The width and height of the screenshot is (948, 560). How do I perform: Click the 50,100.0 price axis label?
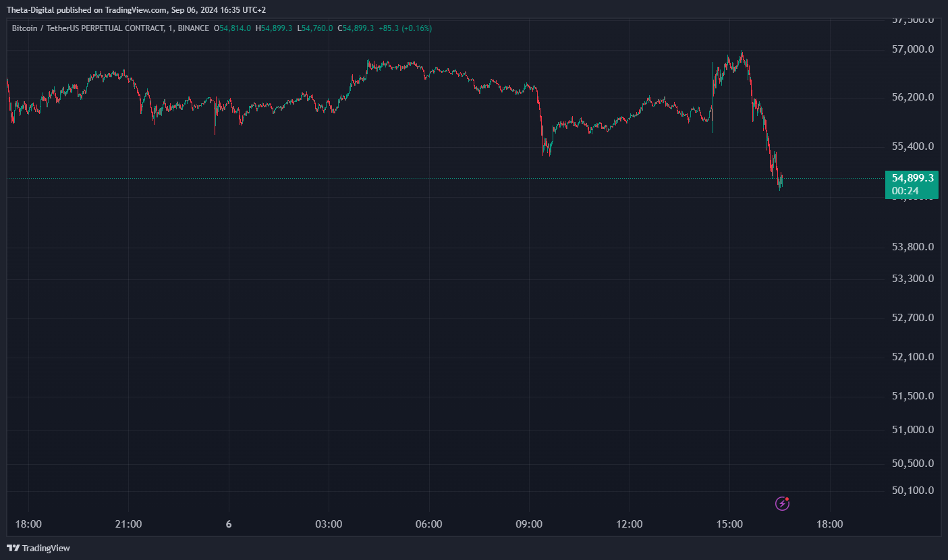pos(913,491)
